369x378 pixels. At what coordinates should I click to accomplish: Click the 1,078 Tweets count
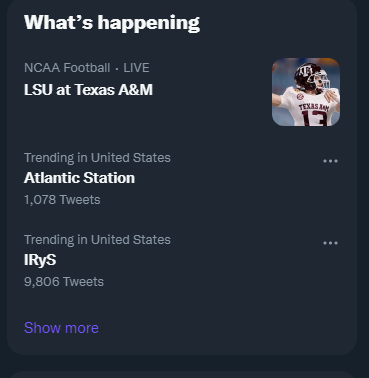point(62,200)
